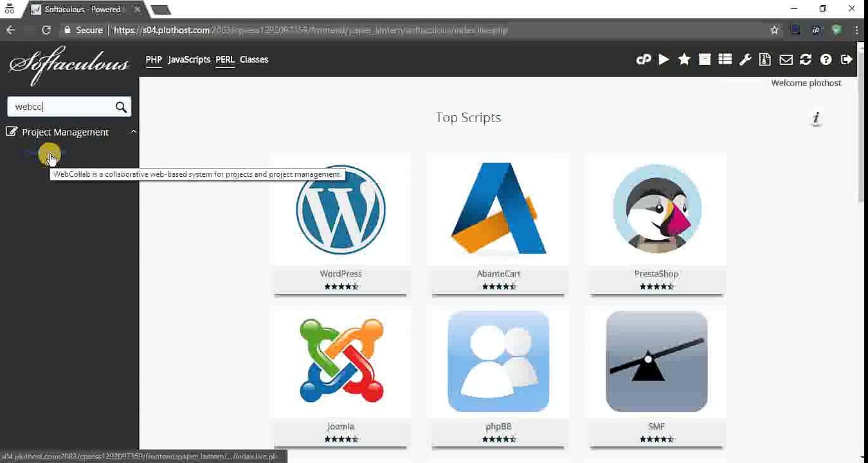Open backups with the zipped file icon

coord(765,59)
